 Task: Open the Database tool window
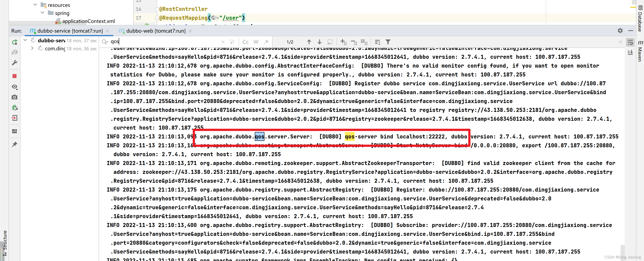pyautogui.click(x=640, y=19)
